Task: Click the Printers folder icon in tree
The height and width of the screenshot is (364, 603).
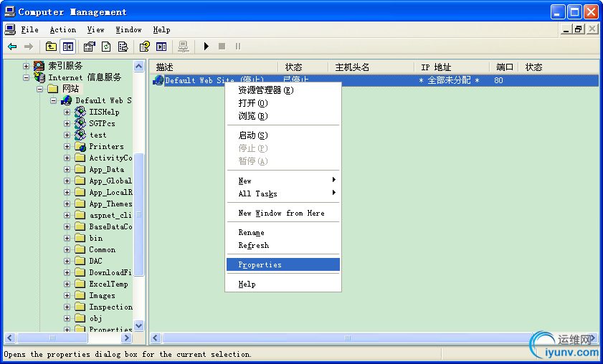Action: [80, 146]
